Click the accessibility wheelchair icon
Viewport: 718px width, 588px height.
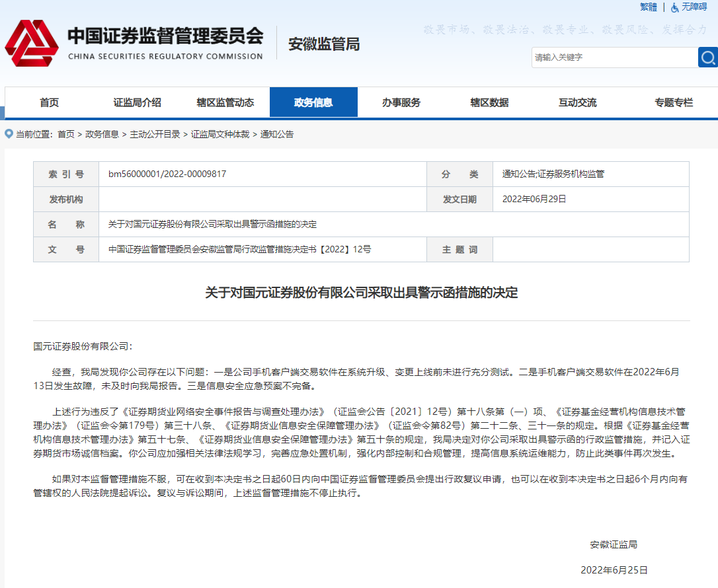(674, 7)
